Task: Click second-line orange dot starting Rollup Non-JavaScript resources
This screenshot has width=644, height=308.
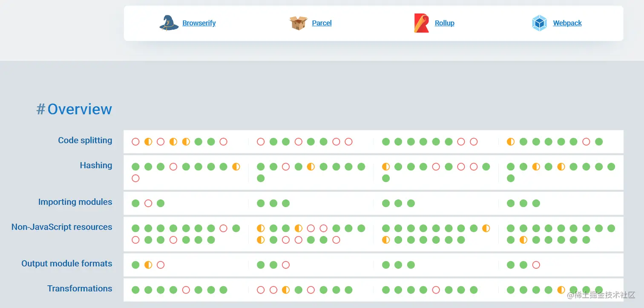Action: pyautogui.click(x=386, y=240)
